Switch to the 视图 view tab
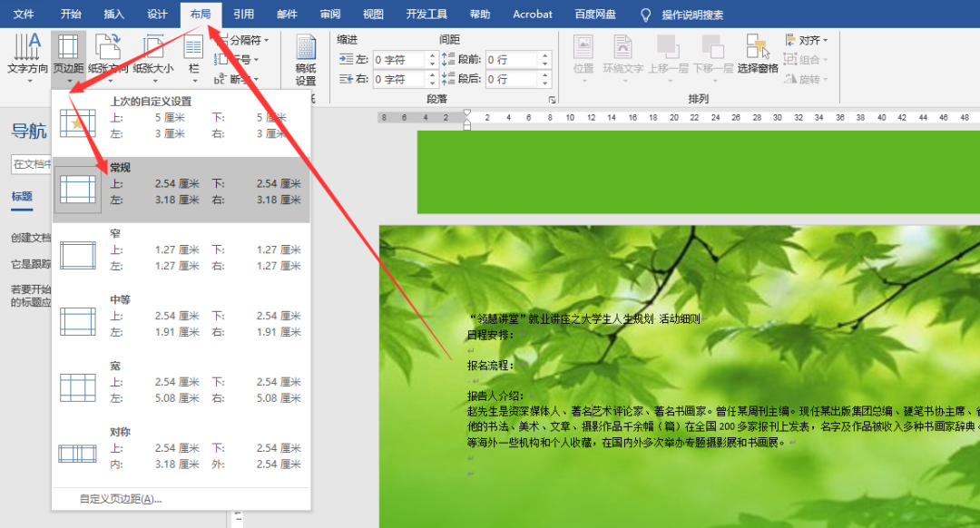This screenshot has width=980, height=528. [x=373, y=14]
